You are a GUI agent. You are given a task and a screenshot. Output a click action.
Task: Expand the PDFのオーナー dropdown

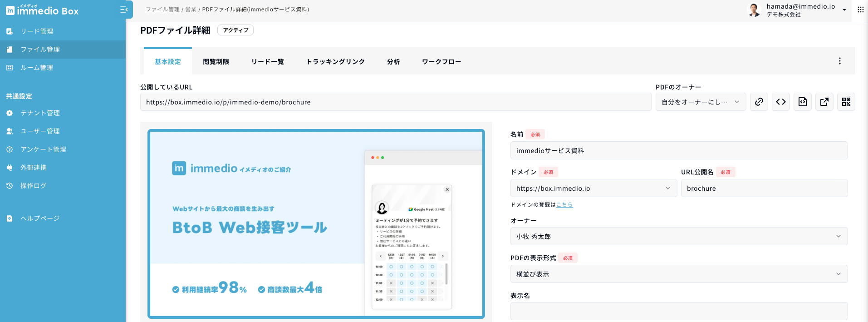point(700,102)
